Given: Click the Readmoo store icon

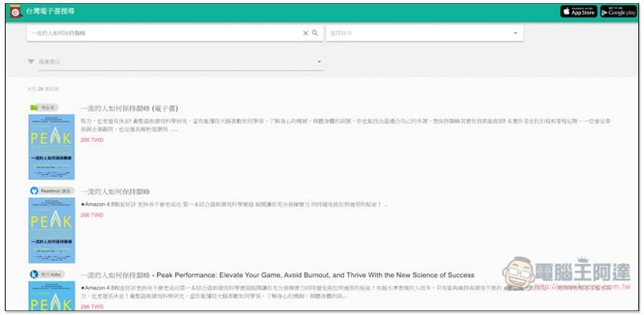Looking at the screenshot, I should 34,191.
